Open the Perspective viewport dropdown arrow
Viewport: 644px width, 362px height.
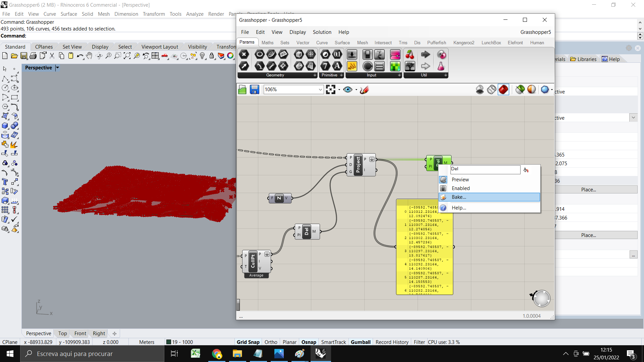[x=57, y=68]
